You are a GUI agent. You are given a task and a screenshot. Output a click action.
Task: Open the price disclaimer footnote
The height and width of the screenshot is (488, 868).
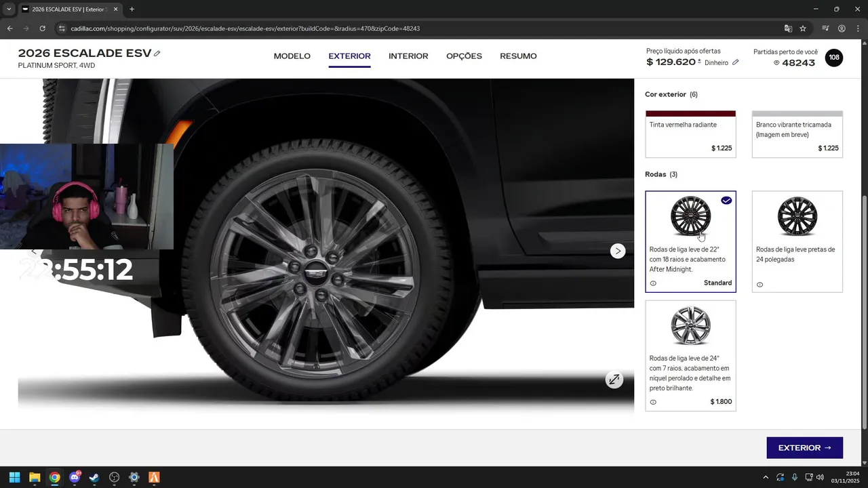pyautogui.click(x=699, y=61)
